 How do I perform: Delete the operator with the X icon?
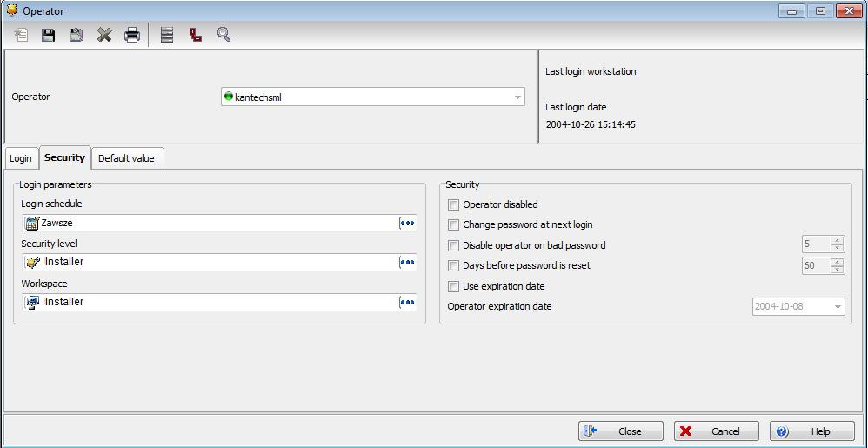pos(104,35)
